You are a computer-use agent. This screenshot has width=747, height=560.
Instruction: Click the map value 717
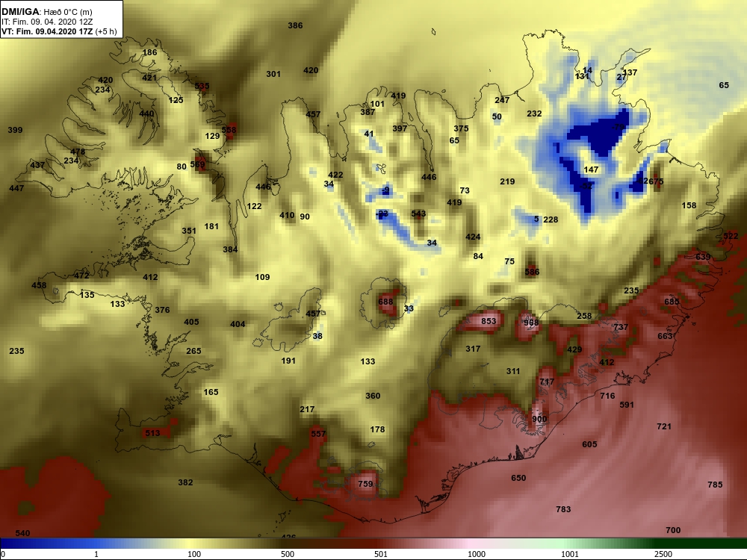pyautogui.click(x=547, y=382)
